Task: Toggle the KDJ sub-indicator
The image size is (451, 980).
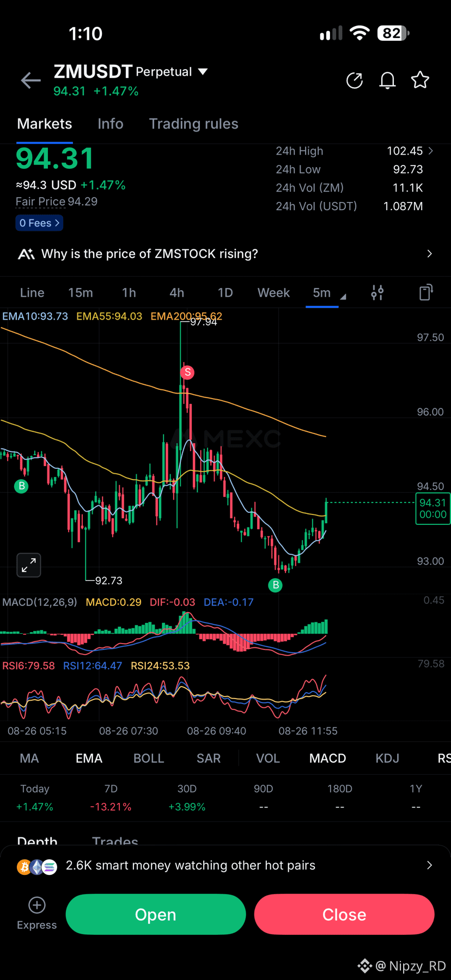Action: click(x=388, y=758)
